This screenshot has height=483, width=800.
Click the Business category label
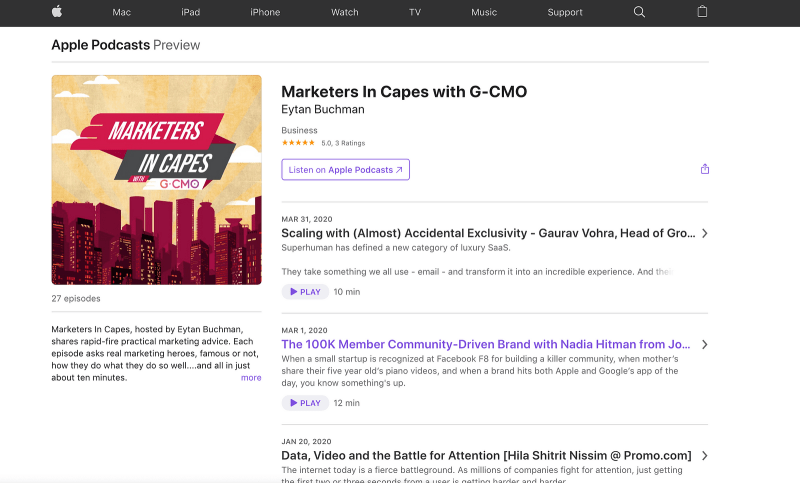click(x=299, y=130)
